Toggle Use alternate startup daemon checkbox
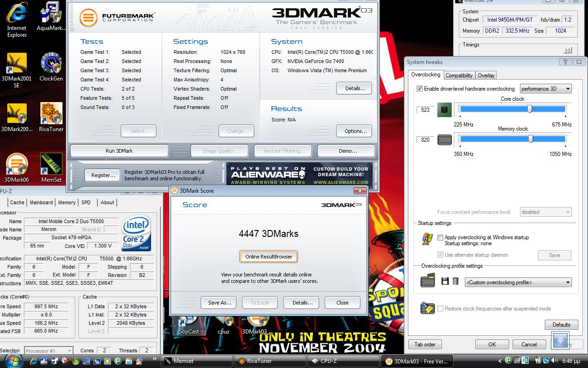Viewport: 588px width, 368px height. [441, 255]
